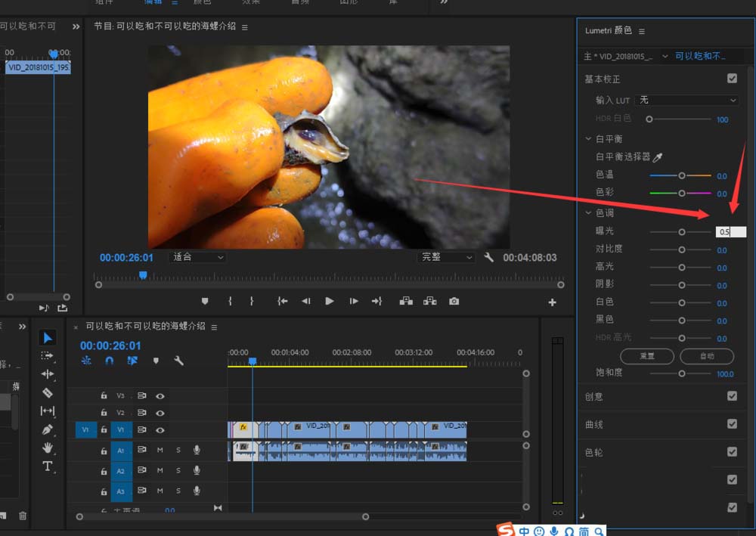Toggle lock on track V3
Screen dimensions: 756x536
point(104,395)
